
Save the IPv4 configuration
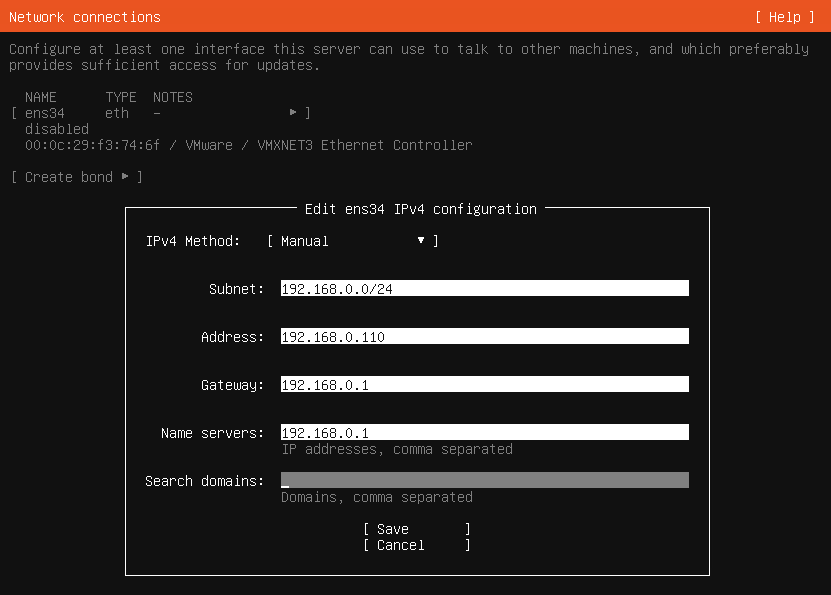[x=416, y=529]
